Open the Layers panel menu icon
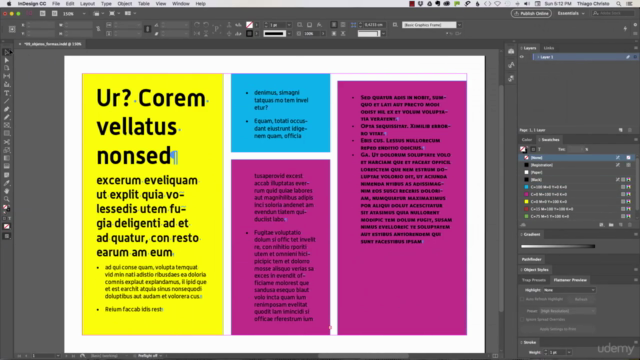The width and height of the screenshot is (640, 360). point(636,48)
